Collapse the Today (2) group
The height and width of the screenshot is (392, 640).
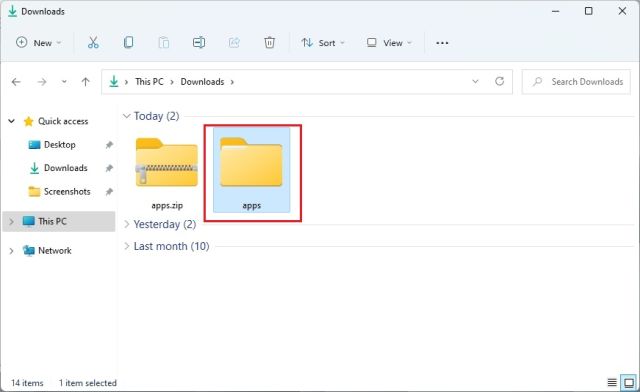[127, 116]
